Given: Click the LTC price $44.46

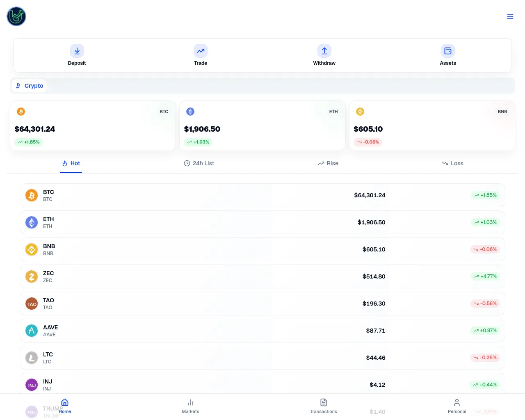Looking at the screenshot, I should pyautogui.click(x=376, y=358).
